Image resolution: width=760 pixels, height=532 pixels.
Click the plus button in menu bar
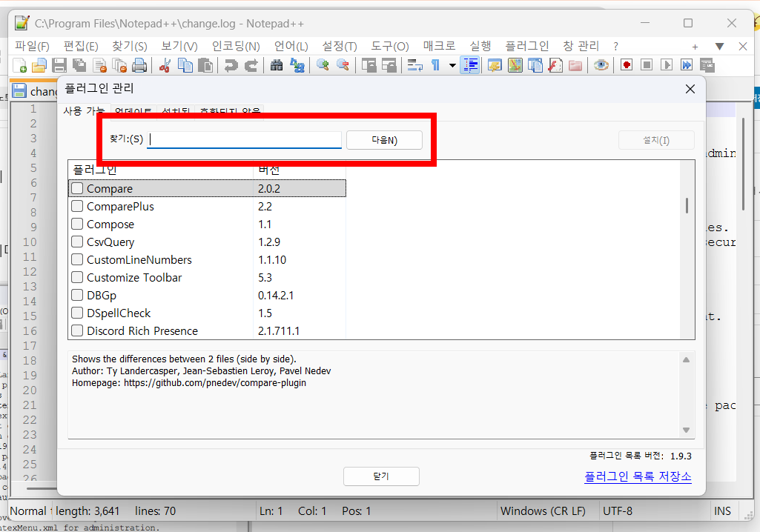tap(695, 47)
